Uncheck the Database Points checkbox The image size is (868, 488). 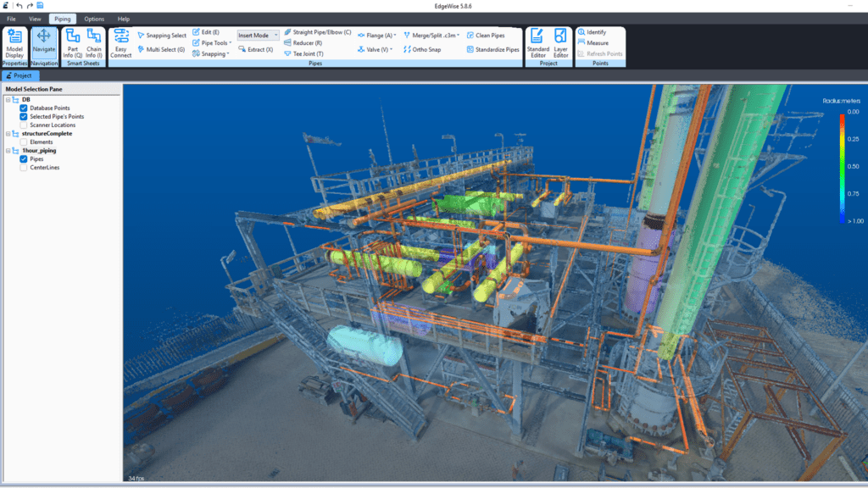24,108
